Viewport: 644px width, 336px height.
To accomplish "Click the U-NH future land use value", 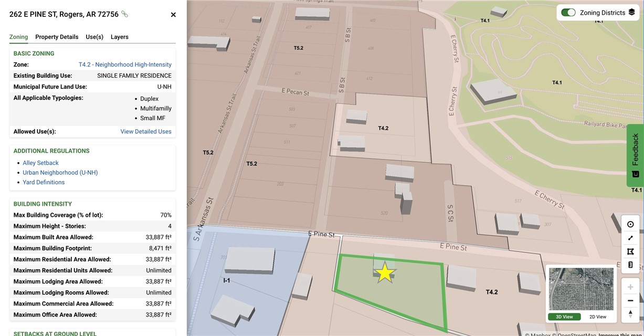I will (164, 87).
